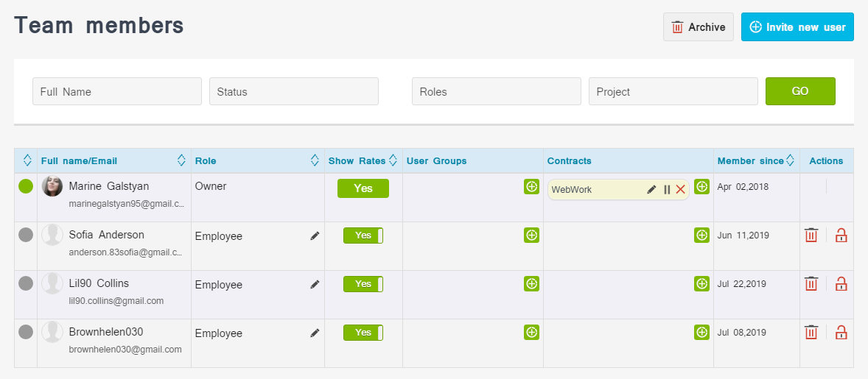Click Marine Galstyan's Yes rates button
Viewport: 868px width, 379px height.
coord(363,188)
